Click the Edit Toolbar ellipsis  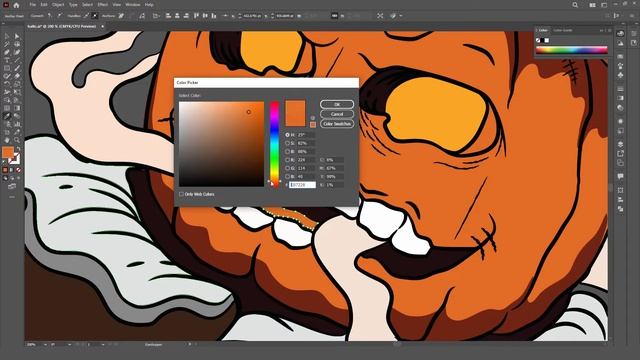click(12, 197)
